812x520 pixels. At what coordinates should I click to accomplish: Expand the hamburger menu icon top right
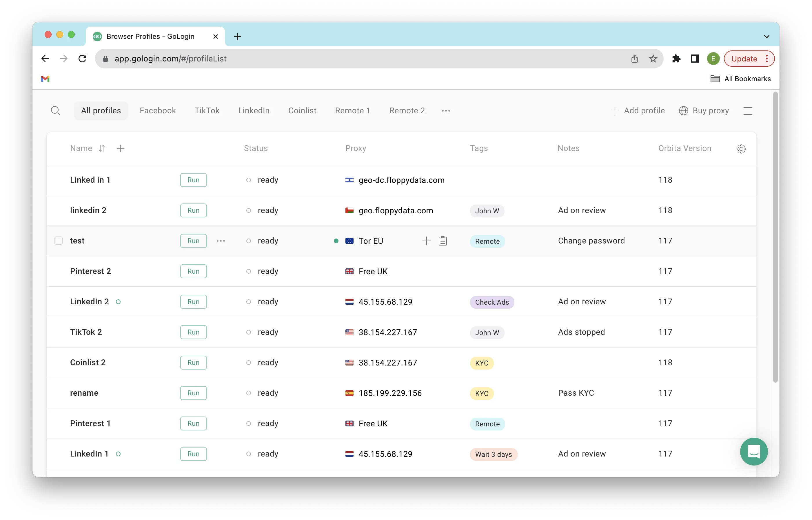click(748, 111)
